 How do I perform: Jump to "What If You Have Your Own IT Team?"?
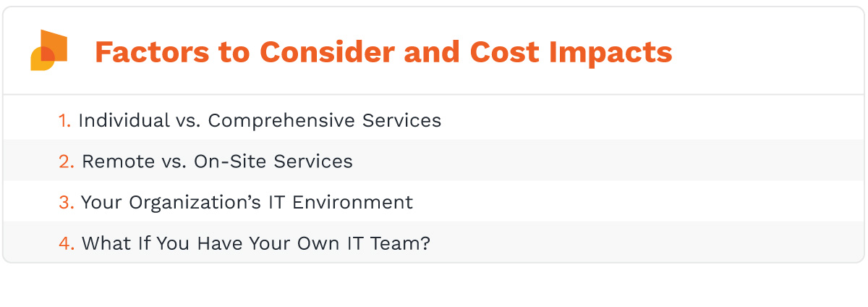[256, 243]
